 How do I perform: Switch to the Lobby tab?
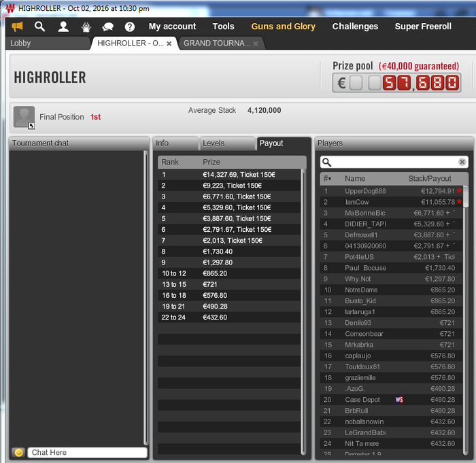tap(48, 43)
